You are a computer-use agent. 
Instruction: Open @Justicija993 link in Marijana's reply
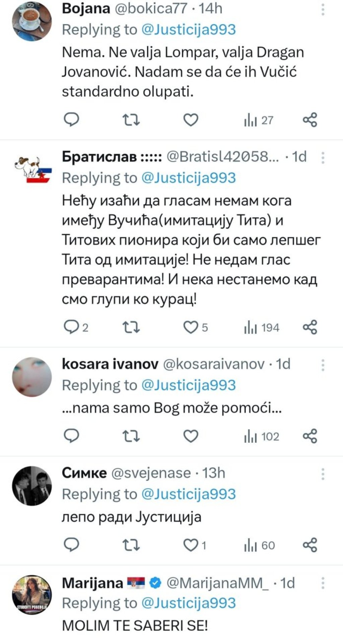(x=189, y=603)
